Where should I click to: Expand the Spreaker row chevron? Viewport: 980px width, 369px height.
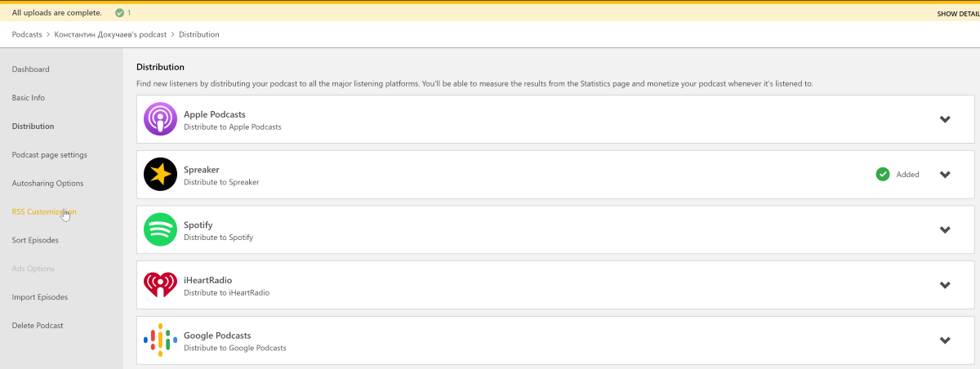click(945, 175)
